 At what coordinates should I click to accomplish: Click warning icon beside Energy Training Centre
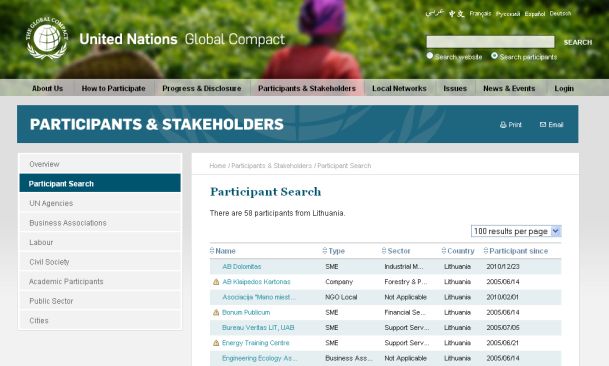pyautogui.click(x=216, y=343)
